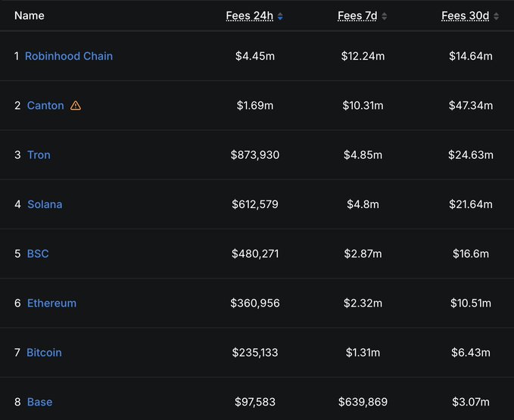
Task: Select Ethereum 24h fees $360,956
Action: [255, 303]
